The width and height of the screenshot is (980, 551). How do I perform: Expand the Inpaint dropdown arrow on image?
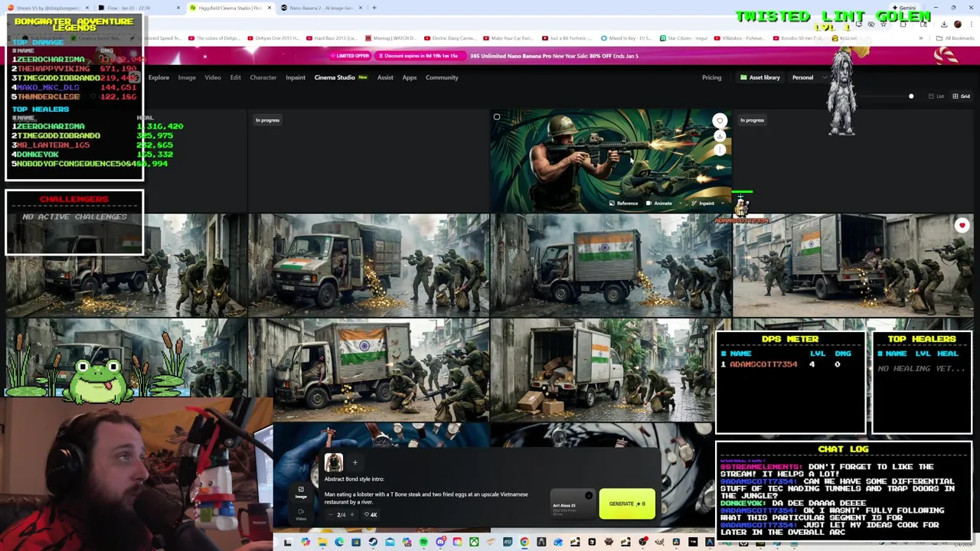pyautogui.click(x=723, y=203)
